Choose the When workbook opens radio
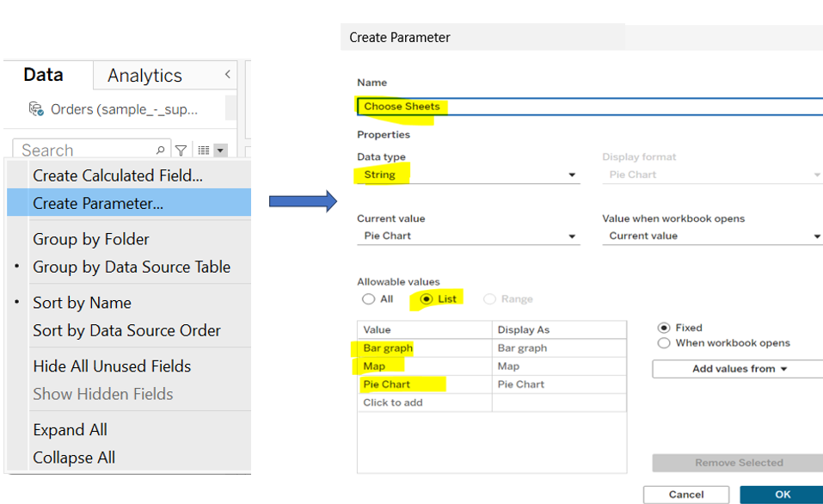This screenshot has height=504, width=823. pos(664,343)
